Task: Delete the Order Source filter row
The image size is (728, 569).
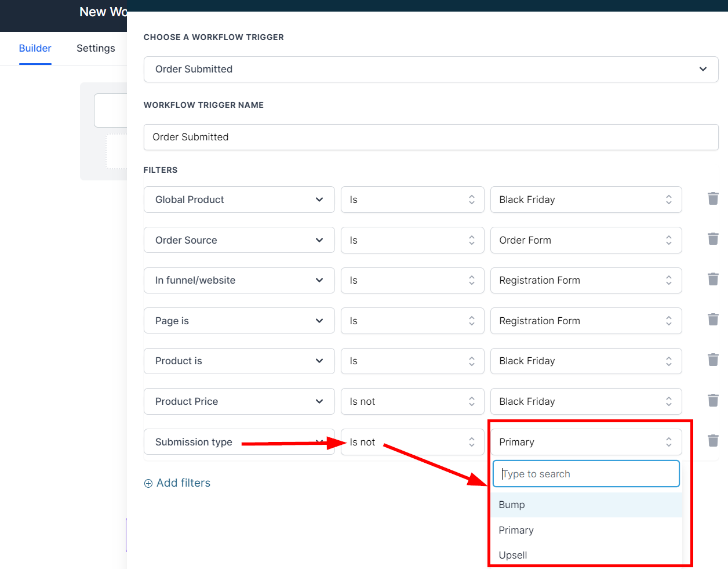Action: tap(713, 239)
